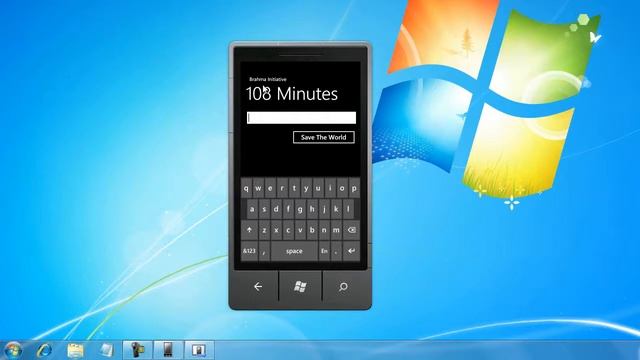640x360 pixels.
Task: Tap the En language key
Action: click(x=324, y=251)
